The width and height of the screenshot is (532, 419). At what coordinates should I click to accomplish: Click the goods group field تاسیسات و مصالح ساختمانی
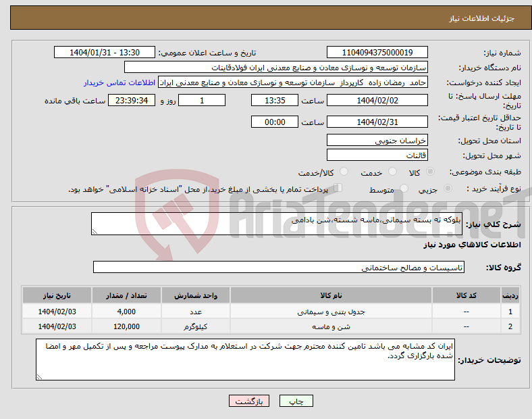tap(279, 267)
